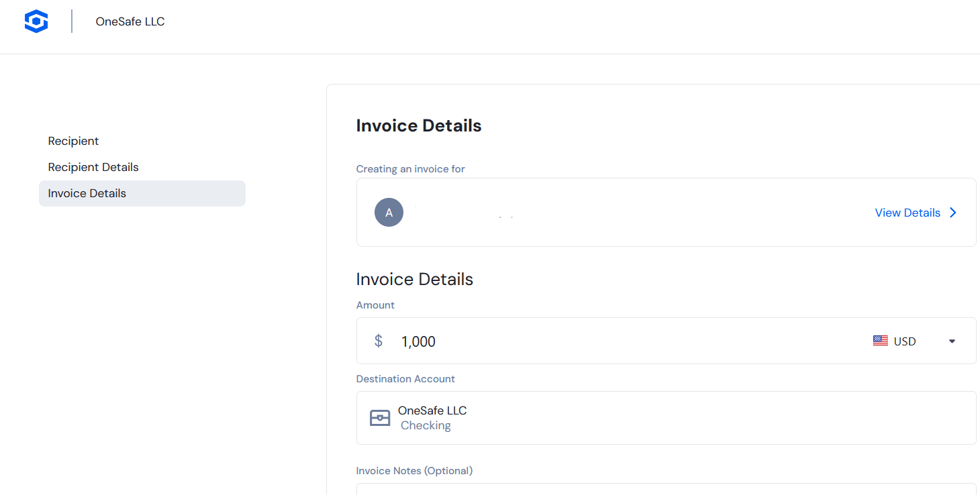Screen dimensions: 980x495
Task: Open the Recipient Details step
Action: coord(93,167)
